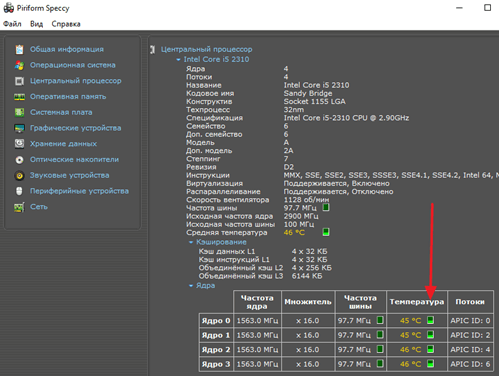Click the Общая информация summary icon
Screen dimensions: 499x376
click(19, 49)
